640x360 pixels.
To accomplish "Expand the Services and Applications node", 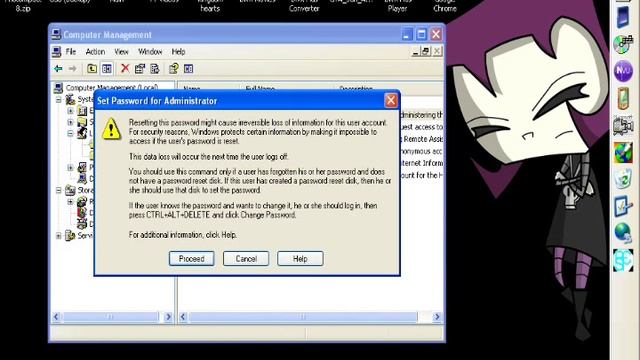I will pos(58,236).
